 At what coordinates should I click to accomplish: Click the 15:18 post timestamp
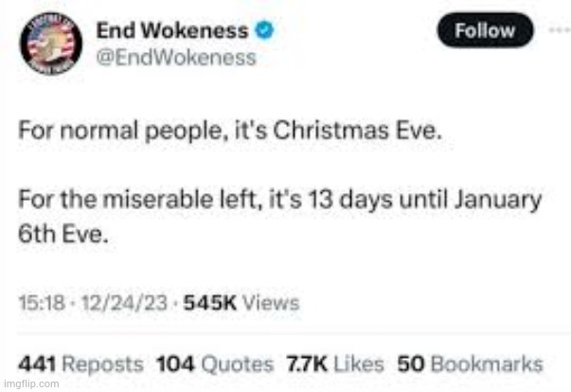[42, 303]
